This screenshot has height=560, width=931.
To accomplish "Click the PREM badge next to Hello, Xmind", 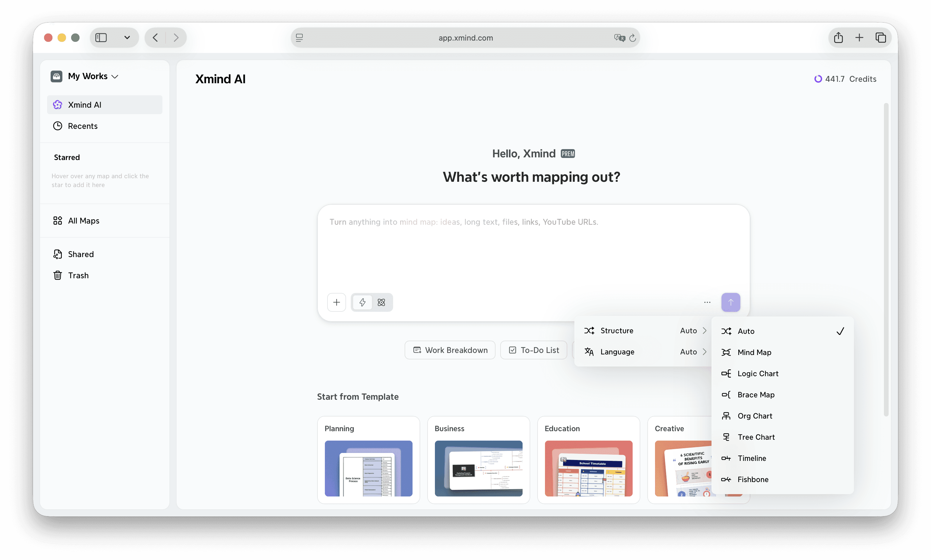I will (x=567, y=154).
